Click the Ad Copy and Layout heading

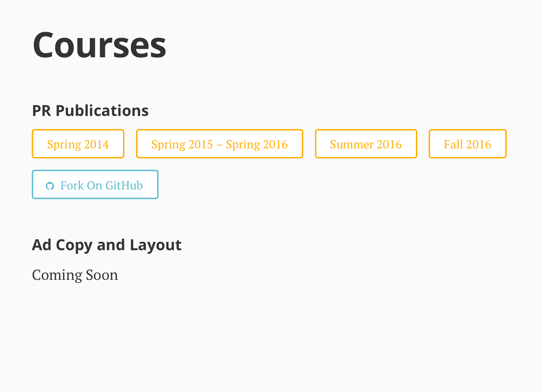[106, 245]
